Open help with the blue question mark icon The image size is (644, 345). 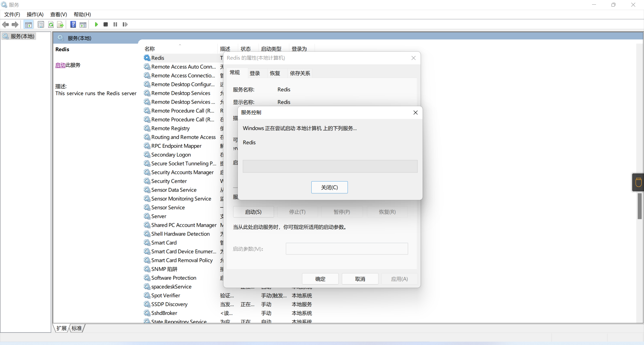[x=73, y=24]
